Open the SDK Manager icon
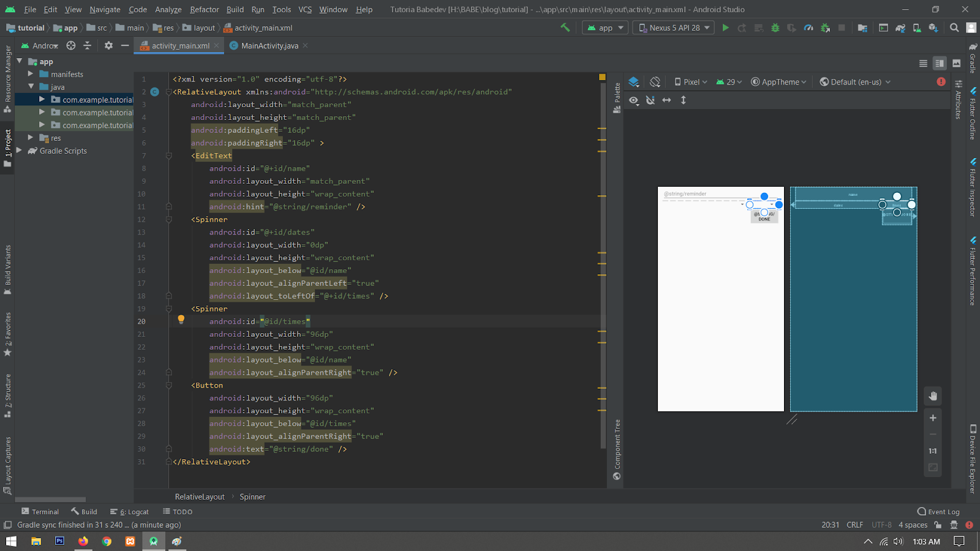Viewport: 980px width, 551px height. [x=933, y=28]
